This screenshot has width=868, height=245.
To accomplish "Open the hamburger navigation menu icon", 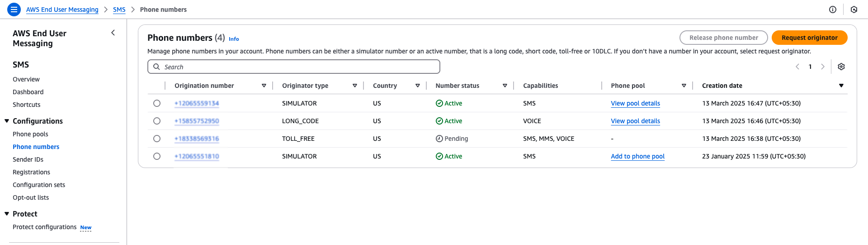I will 14,9.
